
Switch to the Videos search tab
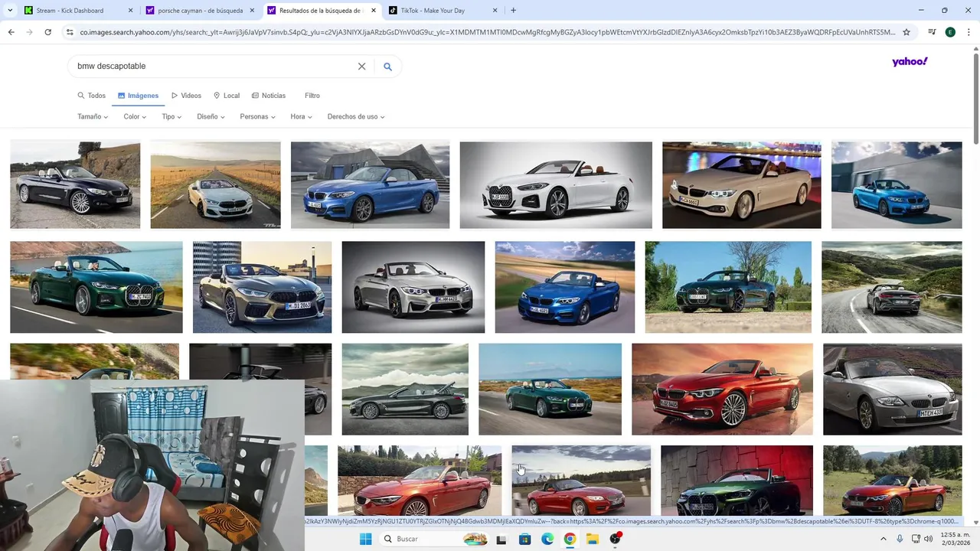tap(186, 96)
